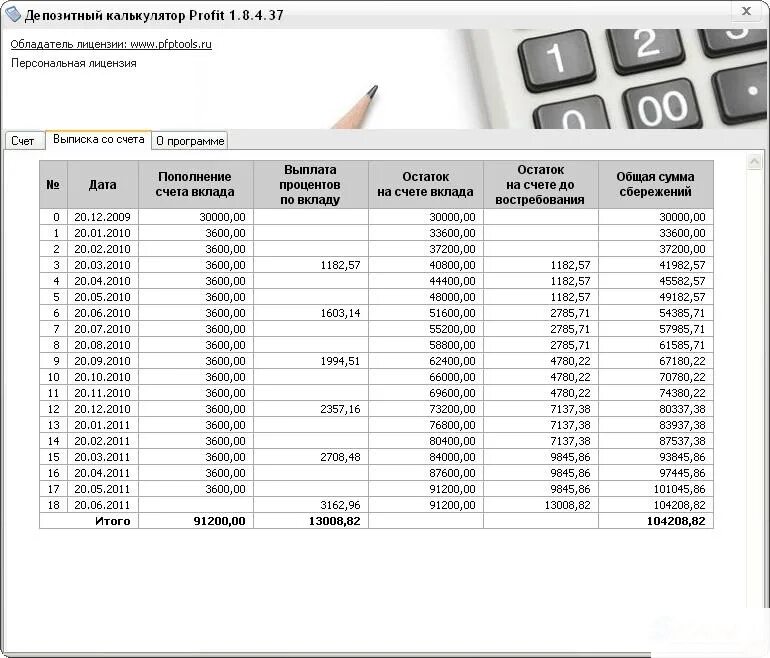
Task: Click Пополнение счета вклада column header
Action: (195, 185)
